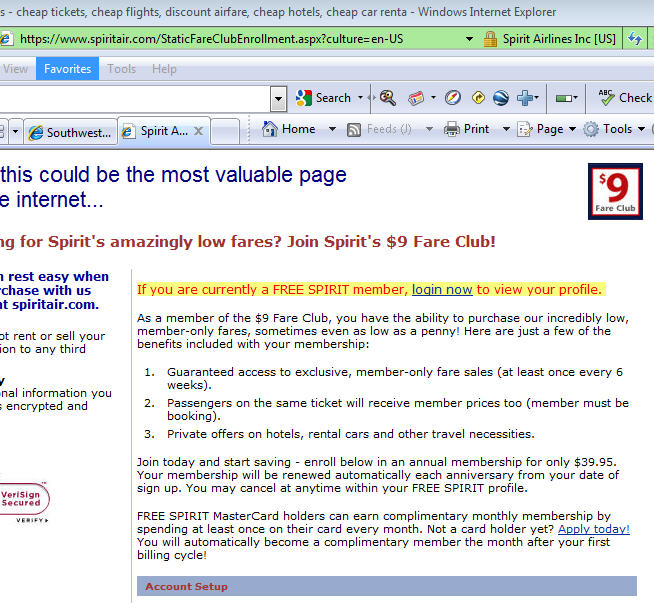The height and width of the screenshot is (603, 654).
Task: Click the $9 Fare Club logo
Action: (x=615, y=191)
